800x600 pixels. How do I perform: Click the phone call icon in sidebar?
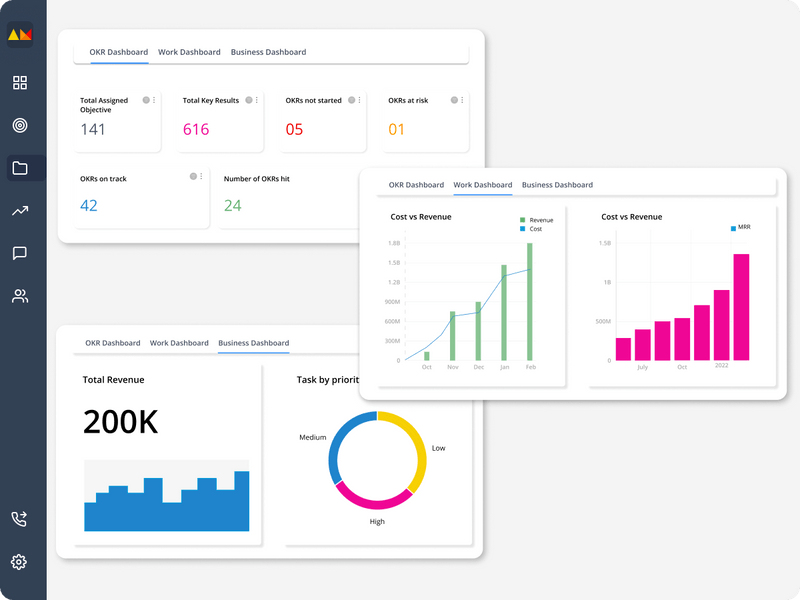(x=19, y=519)
